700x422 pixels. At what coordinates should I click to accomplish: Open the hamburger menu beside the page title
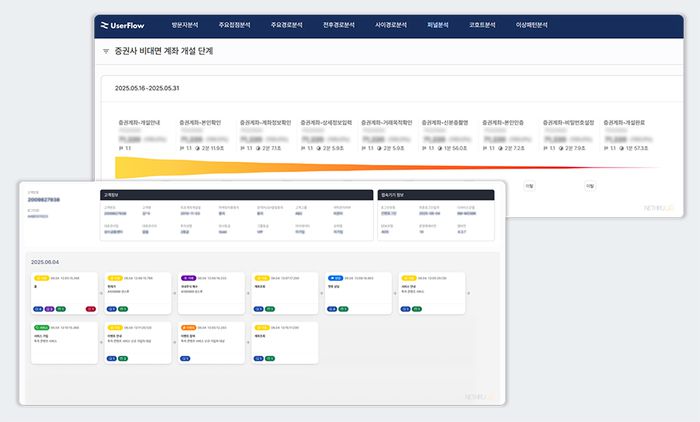[106, 50]
